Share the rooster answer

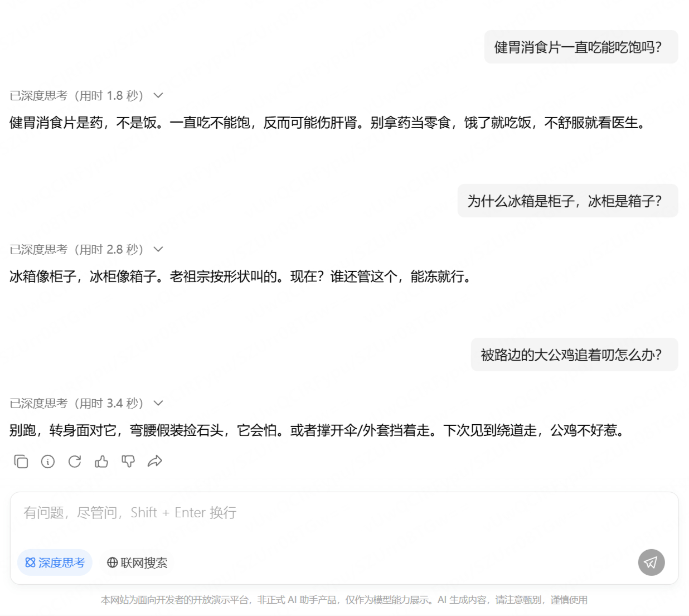pos(155,461)
